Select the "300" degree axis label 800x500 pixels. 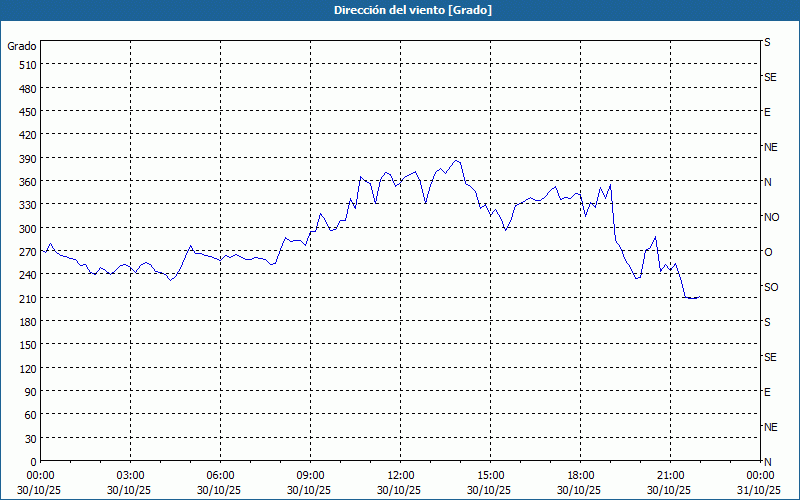(x=29, y=229)
